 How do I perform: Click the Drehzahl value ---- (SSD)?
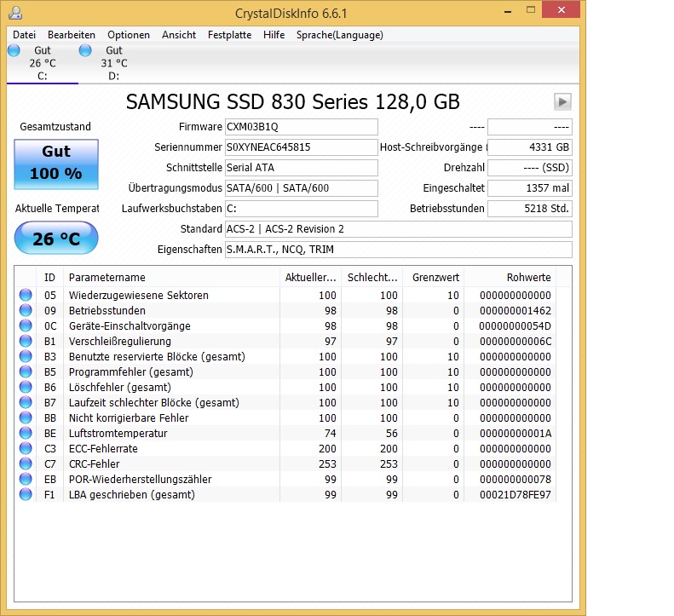[530, 168]
